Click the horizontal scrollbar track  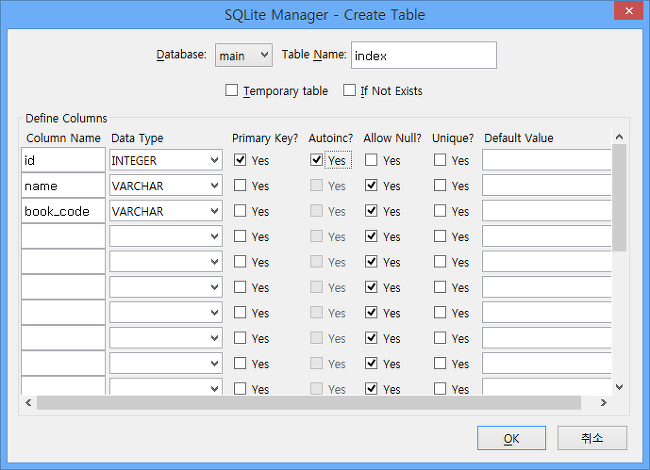309,402
